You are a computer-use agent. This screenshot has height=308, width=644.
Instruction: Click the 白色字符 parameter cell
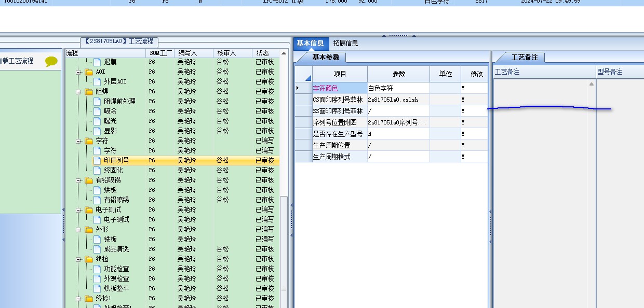click(398, 88)
